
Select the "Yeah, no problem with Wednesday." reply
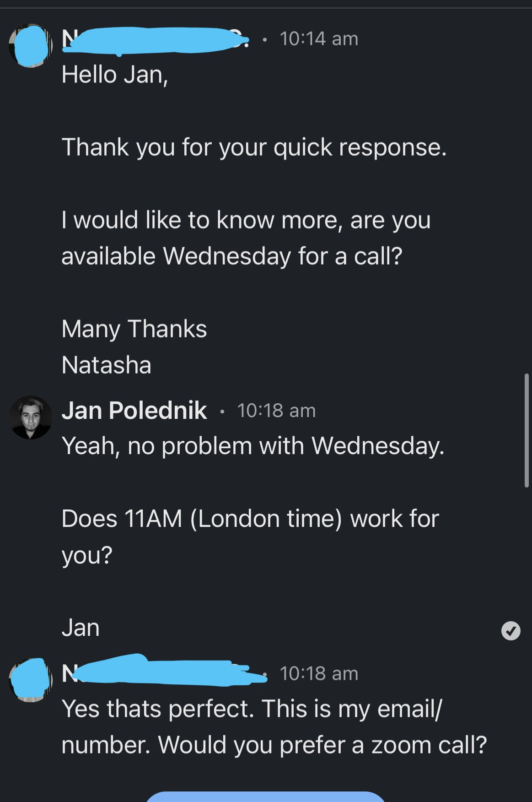click(x=253, y=446)
